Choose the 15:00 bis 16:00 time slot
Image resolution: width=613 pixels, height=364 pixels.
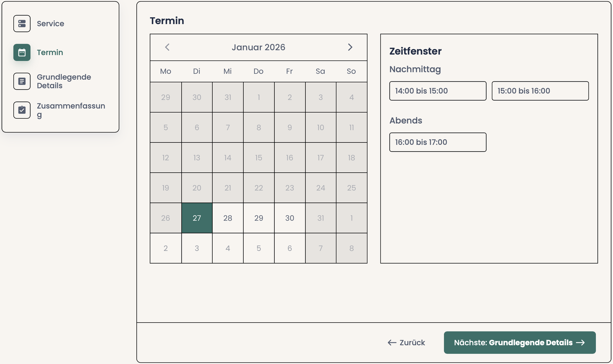pyautogui.click(x=540, y=91)
